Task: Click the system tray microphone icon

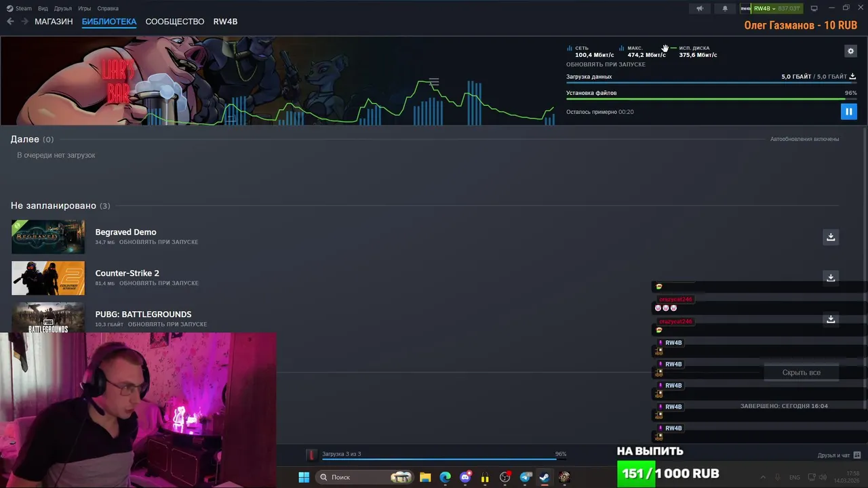Action: 778,477
